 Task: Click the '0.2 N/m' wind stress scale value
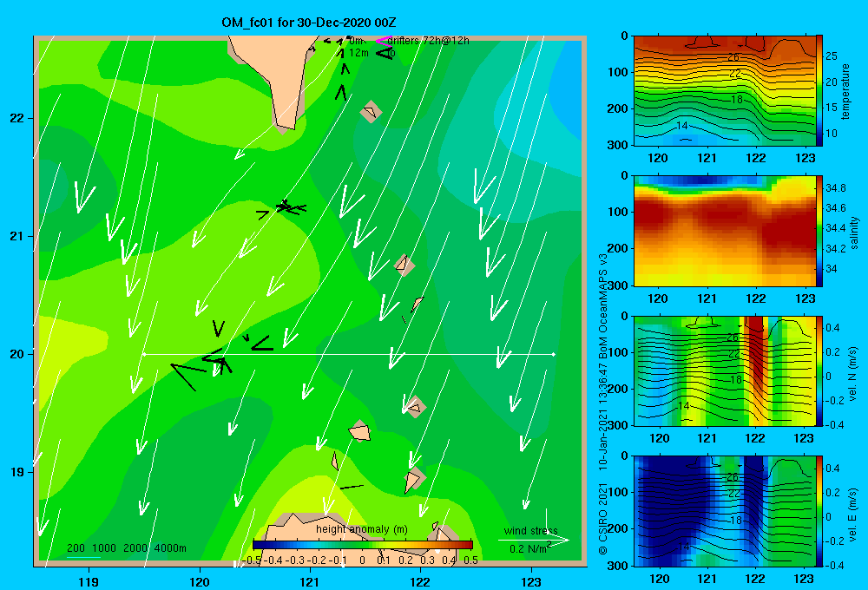pos(528,548)
